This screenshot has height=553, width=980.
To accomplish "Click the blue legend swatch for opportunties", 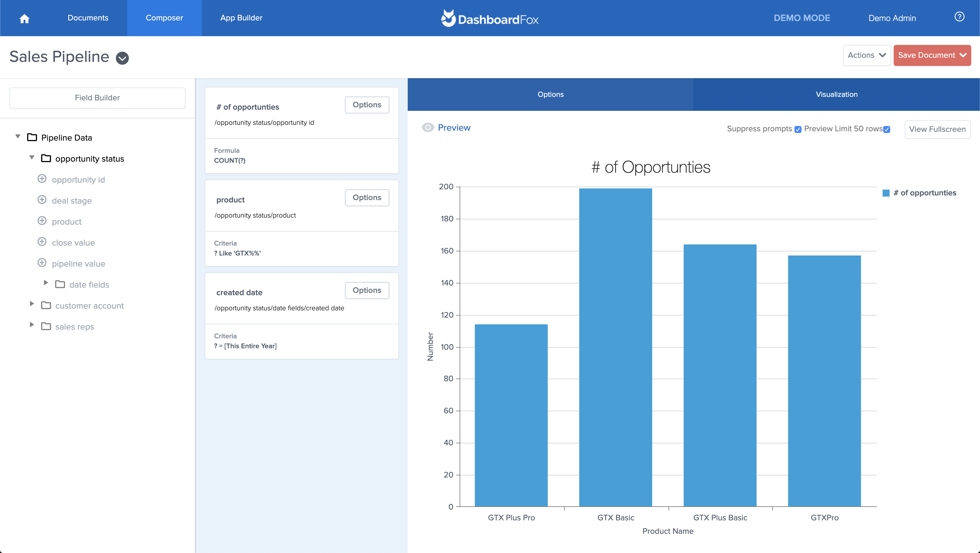I will click(x=886, y=193).
